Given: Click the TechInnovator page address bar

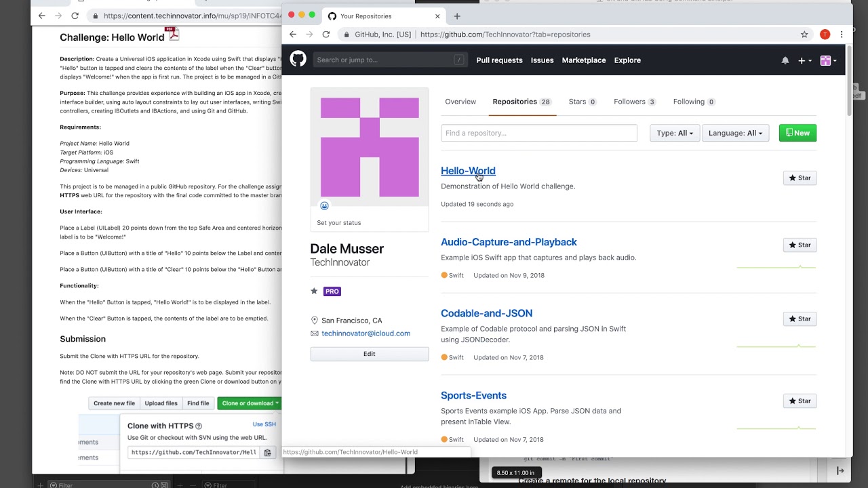Looking at the screenshot, I should click(x=192, y=16).
